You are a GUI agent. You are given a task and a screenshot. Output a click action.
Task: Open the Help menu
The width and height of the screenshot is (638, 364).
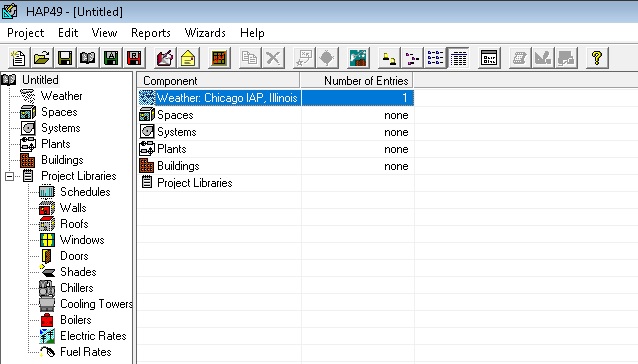252,33
